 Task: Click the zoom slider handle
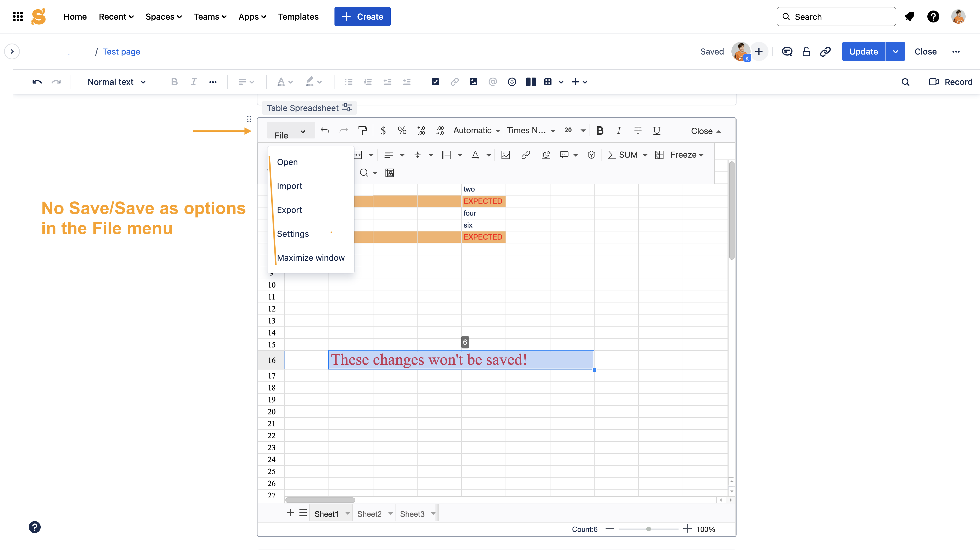point(648,529)
